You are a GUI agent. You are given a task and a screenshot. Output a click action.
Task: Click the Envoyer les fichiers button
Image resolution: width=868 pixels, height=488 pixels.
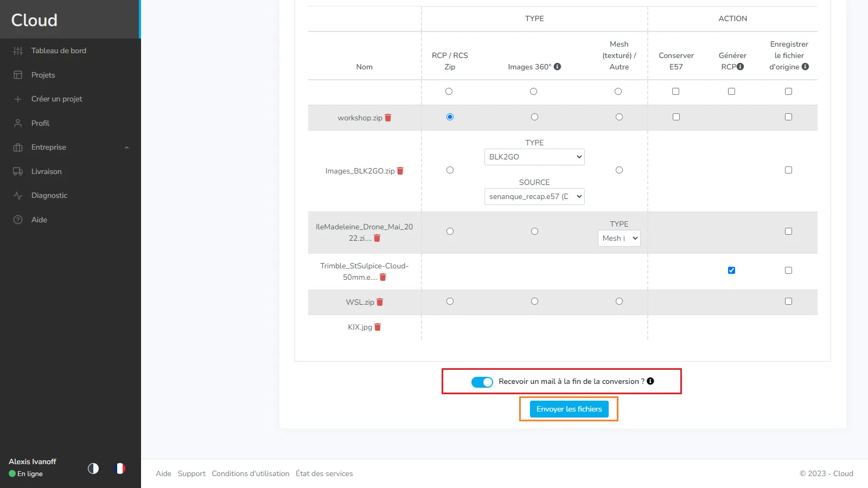pyautogui.click(x=569, y=409)
